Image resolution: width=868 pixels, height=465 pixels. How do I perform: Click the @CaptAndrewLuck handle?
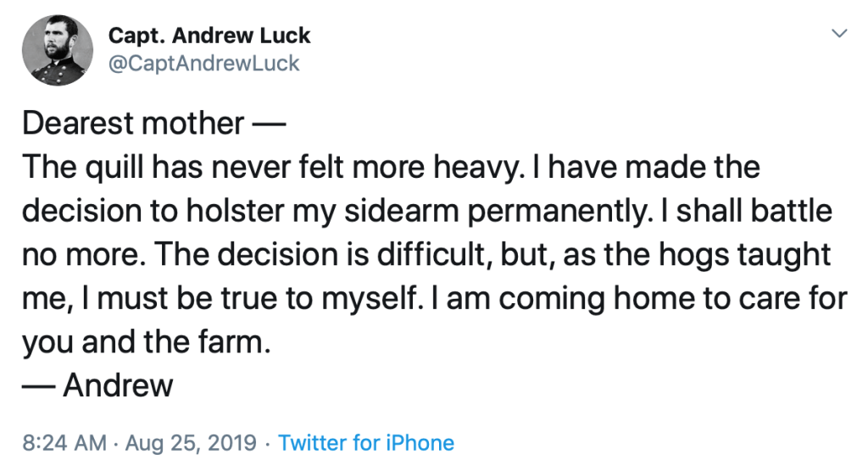point(203,64)
